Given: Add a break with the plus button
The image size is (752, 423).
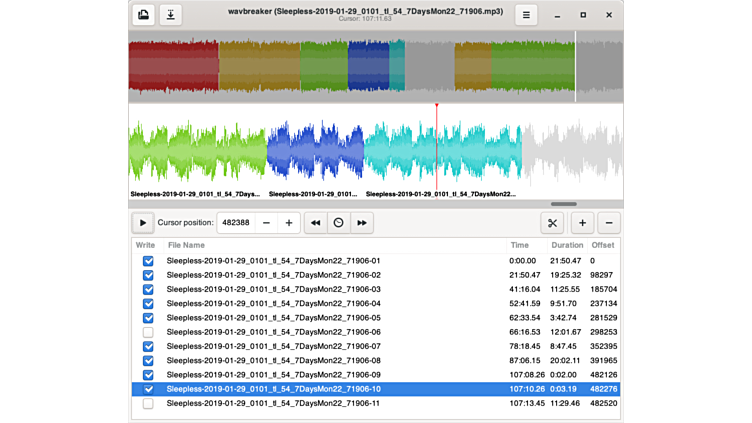Looking at the screenshot, I should (x=584, y=223).
